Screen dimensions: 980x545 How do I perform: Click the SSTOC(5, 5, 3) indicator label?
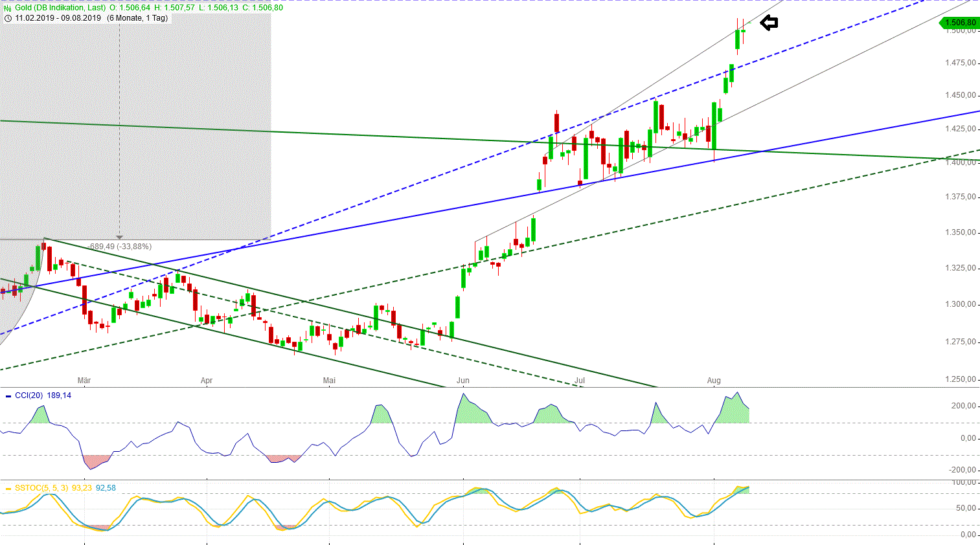[x=41, y=488]
